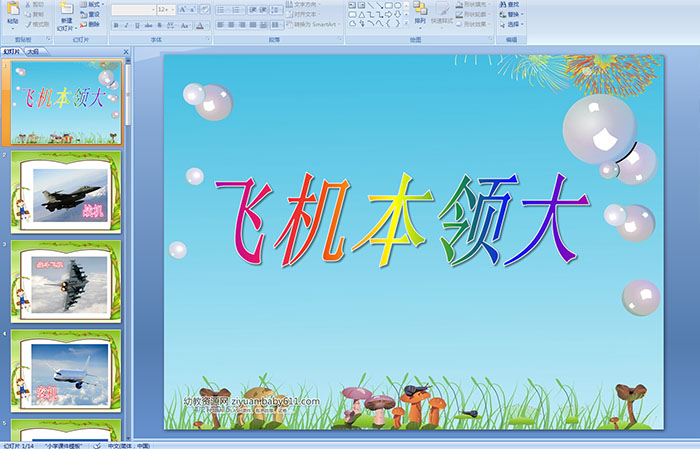Increase the list indent level
Viewport: 700px width, 449px height.
coord(263,9)
